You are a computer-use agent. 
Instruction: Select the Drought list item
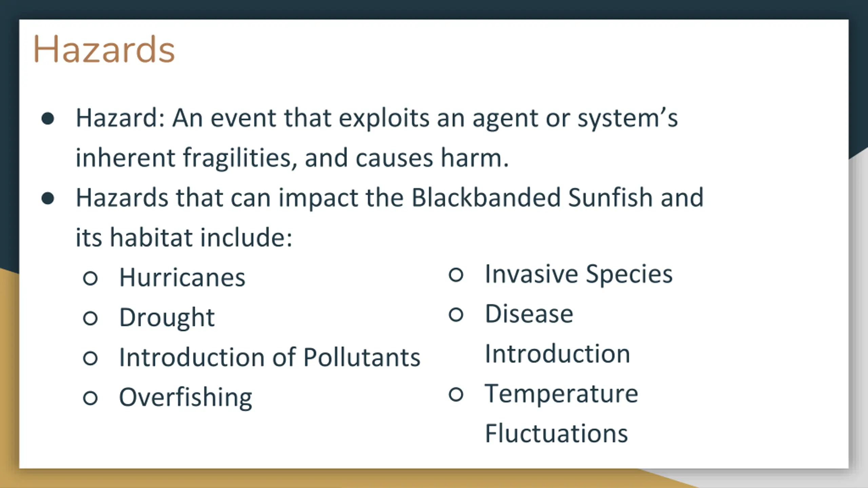pos(167,318)
